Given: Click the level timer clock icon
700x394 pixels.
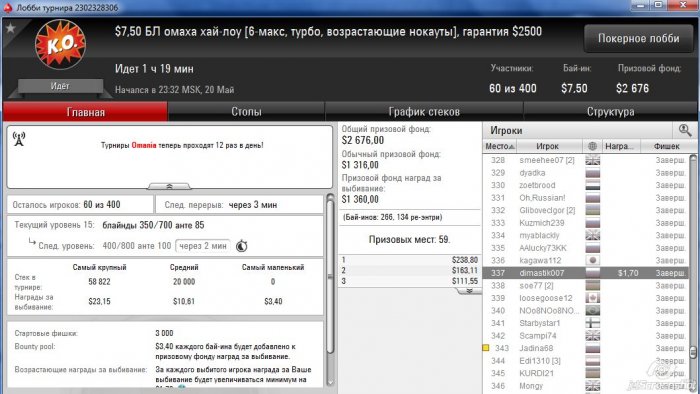Looking at the screenshot, I should pos(242,246).
